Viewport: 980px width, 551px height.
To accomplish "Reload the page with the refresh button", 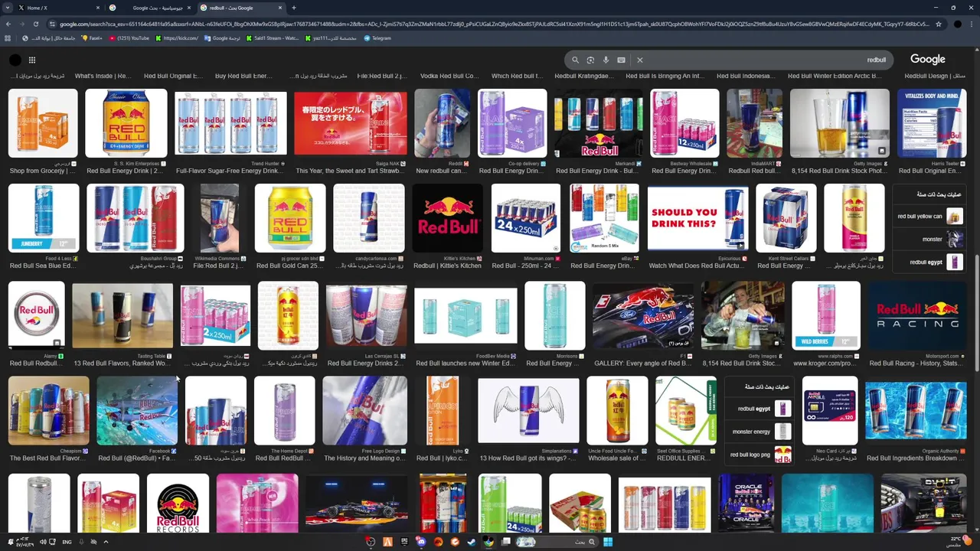I will [35, 24].
